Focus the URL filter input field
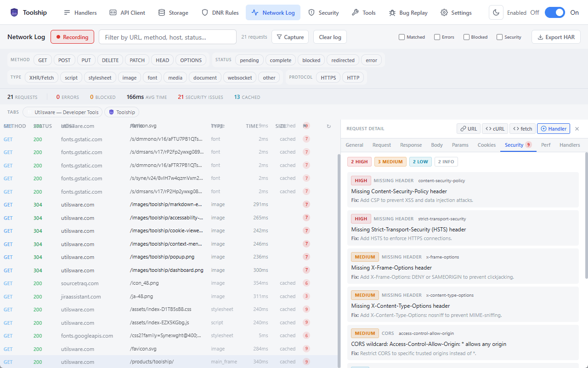Screen dimensions: 588x368 coord(168,37)
